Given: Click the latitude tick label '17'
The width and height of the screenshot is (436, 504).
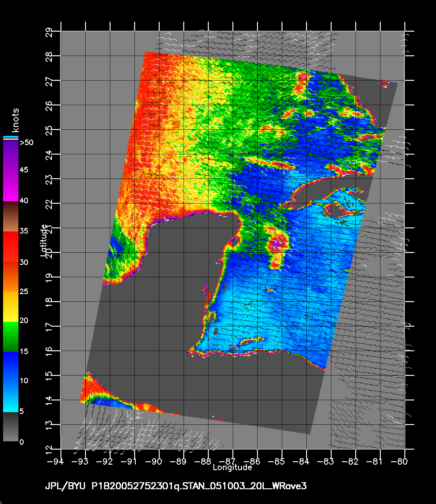Looking at the screenshot, I should (49, 327).
